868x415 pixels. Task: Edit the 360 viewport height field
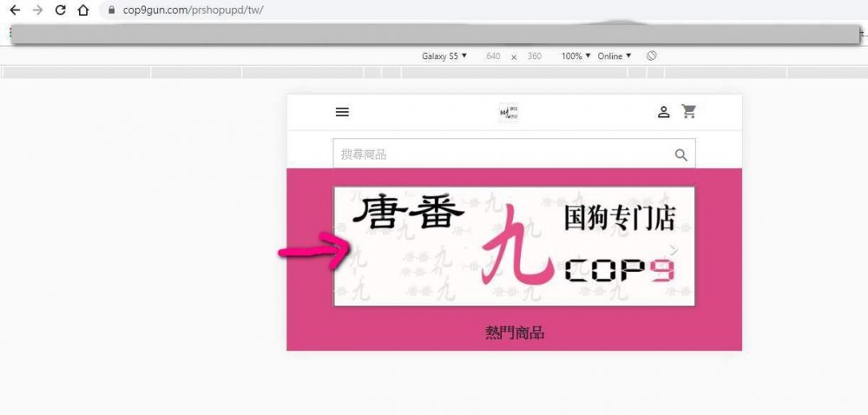pyautogui.click(x=534, y=56)
